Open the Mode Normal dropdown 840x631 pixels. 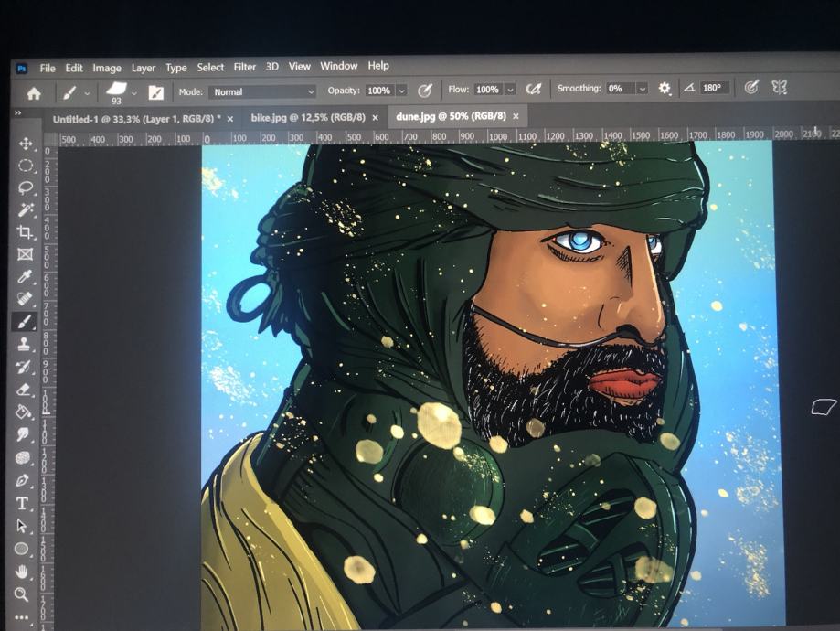[262, 91]
